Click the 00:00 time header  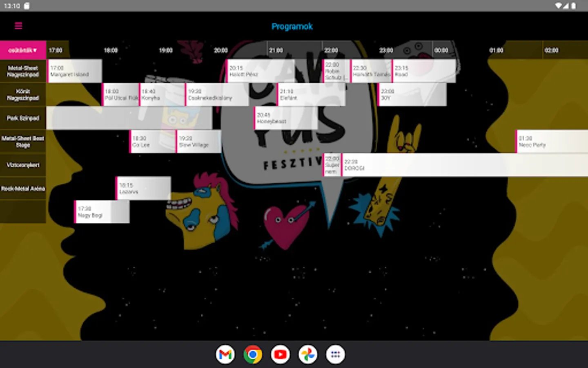pos(441,50)
